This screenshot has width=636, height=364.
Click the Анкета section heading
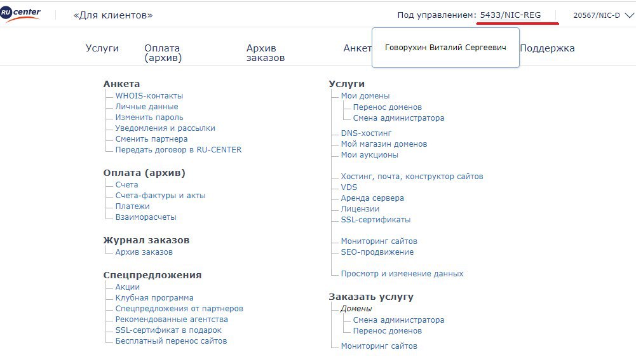tap(121, 84)
